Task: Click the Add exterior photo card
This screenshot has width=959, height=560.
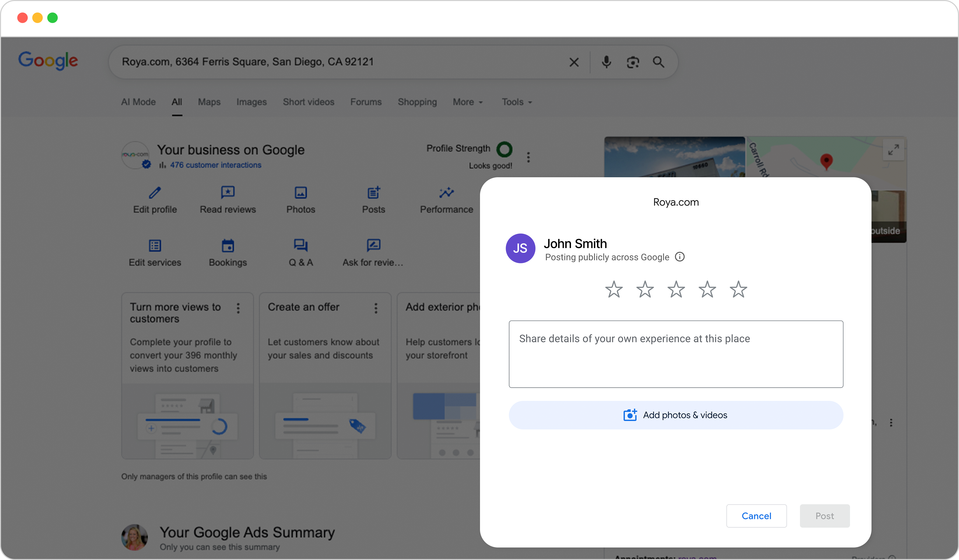Action: pos(438,375)
